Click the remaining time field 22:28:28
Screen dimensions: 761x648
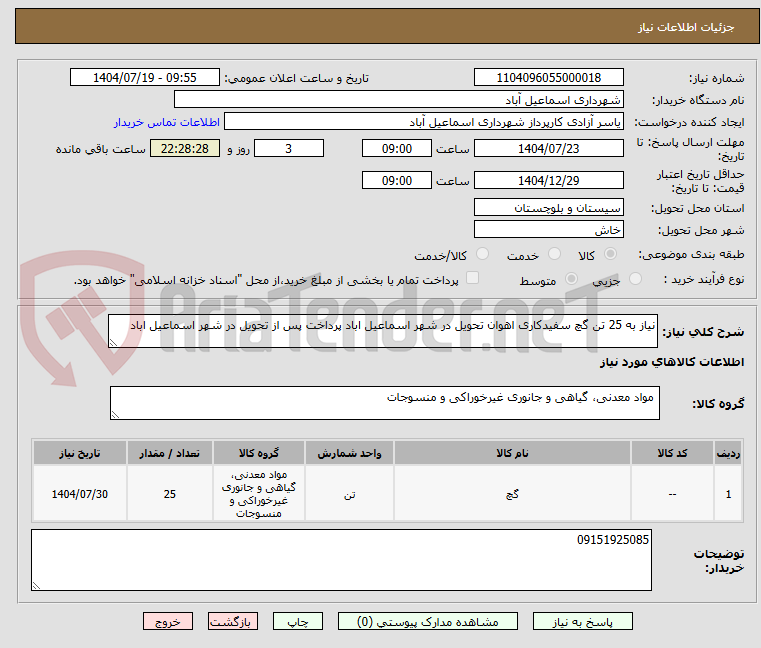click(x=184, y=149)
